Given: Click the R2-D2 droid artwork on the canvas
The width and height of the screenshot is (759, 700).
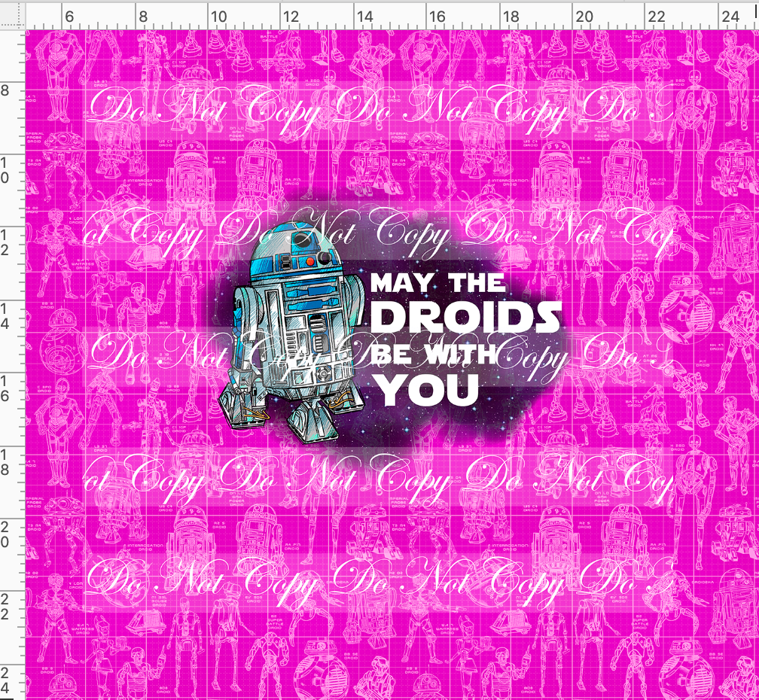Looking at the screenshot, I should 291,332.
